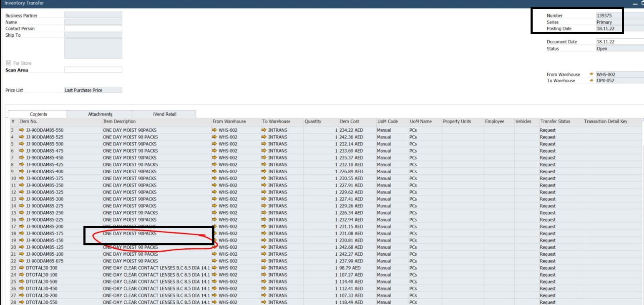Image resolution: width=644 pixels, height=305 pixels.
Task: Open item link arrow for JJ-90ODAM85-525
Action: coord(22,137)
